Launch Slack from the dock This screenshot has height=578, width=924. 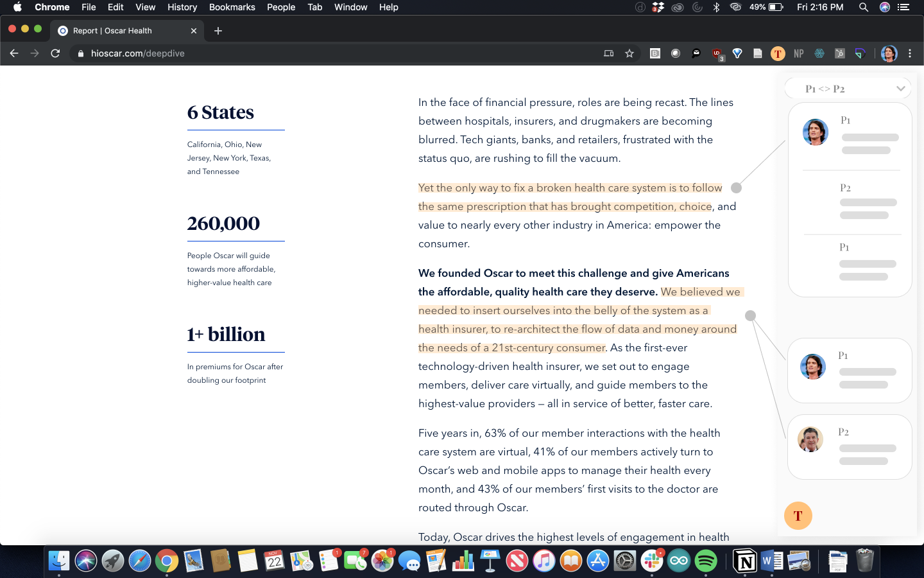click(x=652, y=561)
